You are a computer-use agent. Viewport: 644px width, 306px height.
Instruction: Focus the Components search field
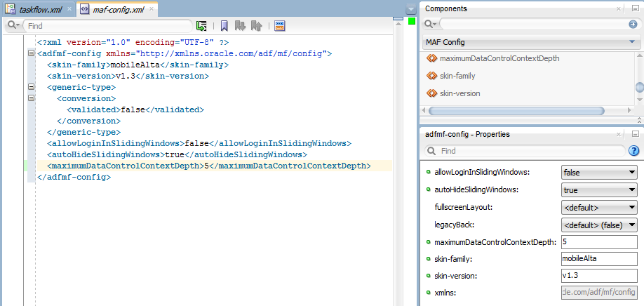pos(533,25)
